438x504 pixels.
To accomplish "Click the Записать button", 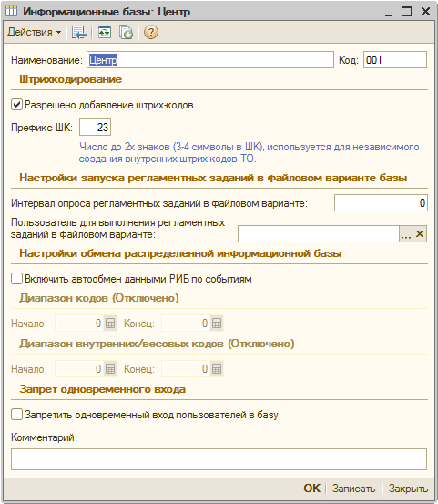I will tap(353, 489).
